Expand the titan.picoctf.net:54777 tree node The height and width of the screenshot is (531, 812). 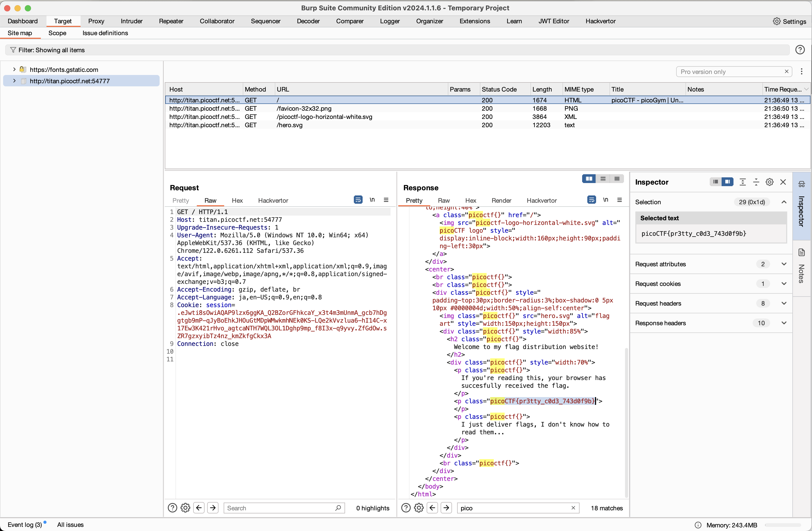point(14,81)
